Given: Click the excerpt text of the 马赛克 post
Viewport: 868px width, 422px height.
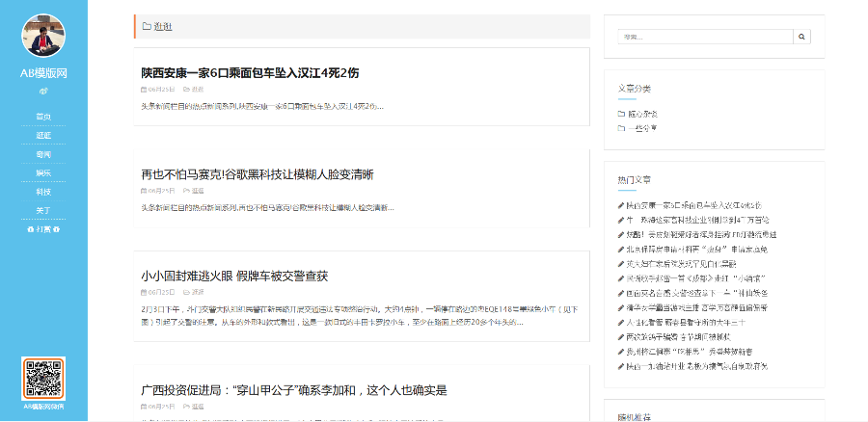Looking at the screenshot, I should pyautogui.click(x=267, y=208).
